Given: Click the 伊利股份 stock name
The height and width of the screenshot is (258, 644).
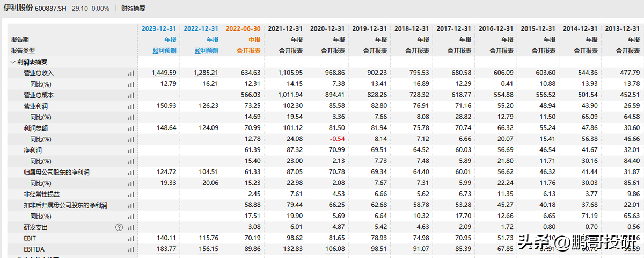Looking at the screenshot, I should (x=18, y=9).
